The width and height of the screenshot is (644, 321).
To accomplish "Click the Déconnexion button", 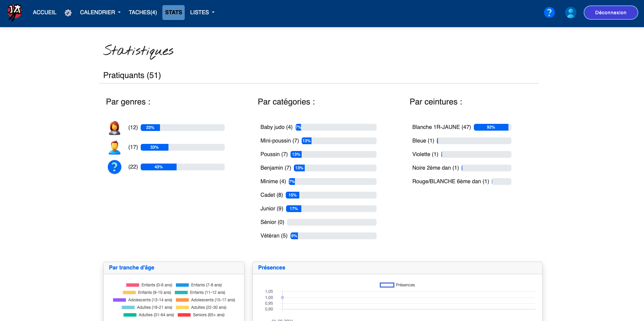I will click(611, 13).
